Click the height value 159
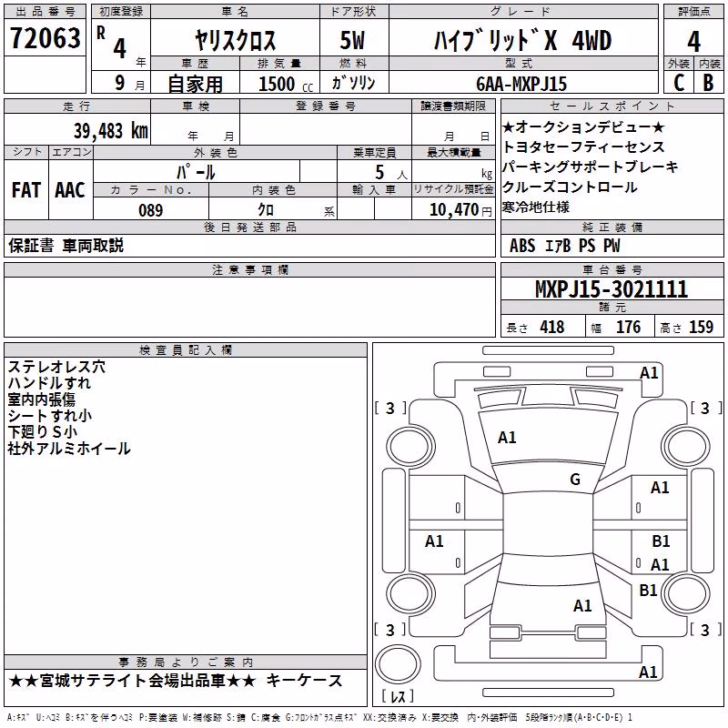Screen dimensions: 728x728 (x=701, y=327)
